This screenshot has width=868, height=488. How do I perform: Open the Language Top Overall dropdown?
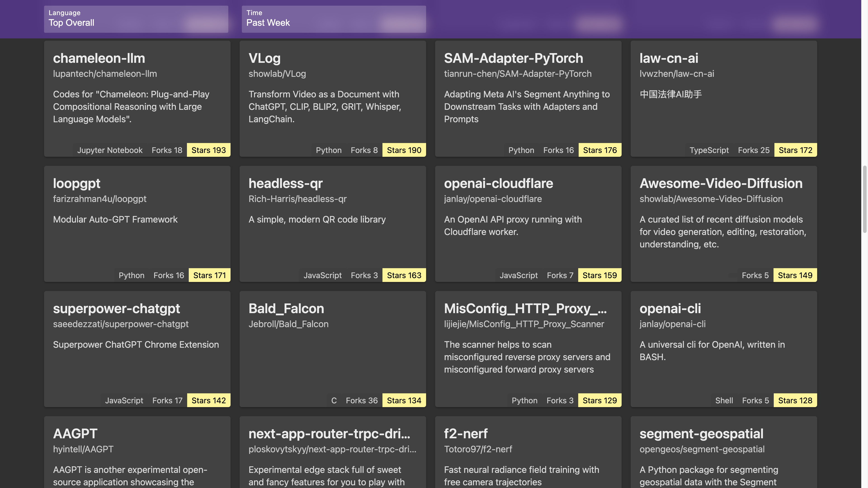(136, 19)
